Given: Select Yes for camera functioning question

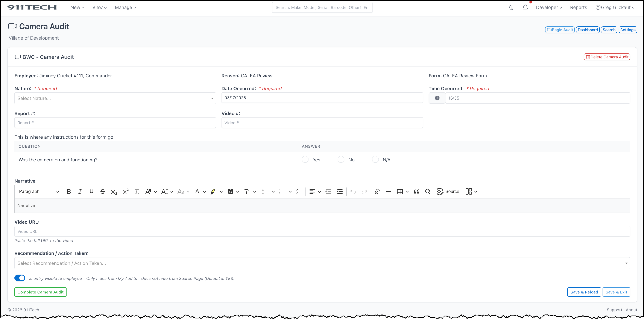Looking at the screenshot, I should pos(305,160).
